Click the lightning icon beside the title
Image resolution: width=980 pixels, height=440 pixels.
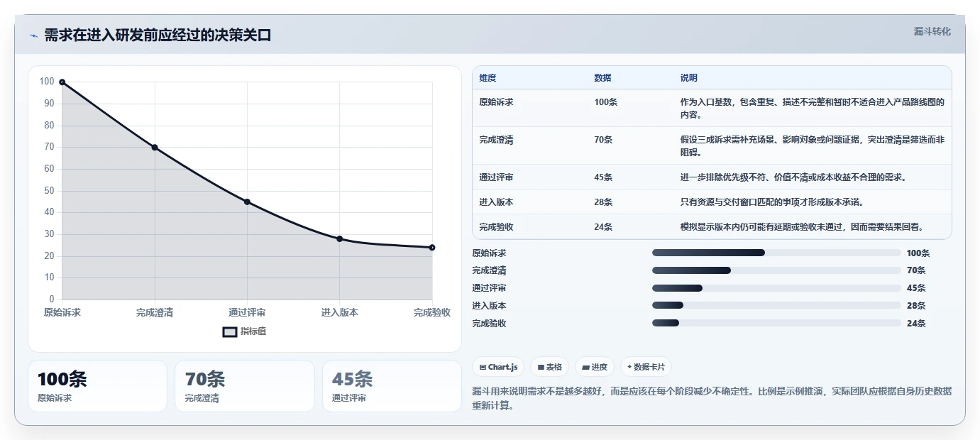point(33,35)
